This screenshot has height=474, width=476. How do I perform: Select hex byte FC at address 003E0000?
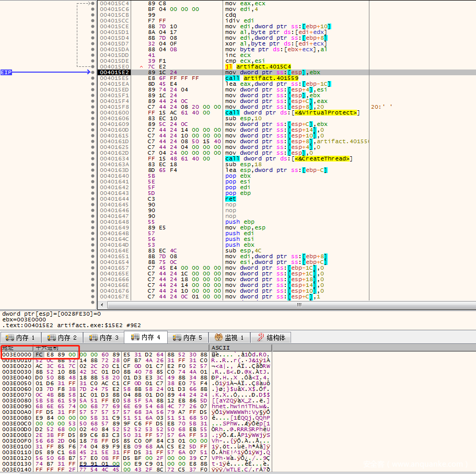[x=39, y=354]
